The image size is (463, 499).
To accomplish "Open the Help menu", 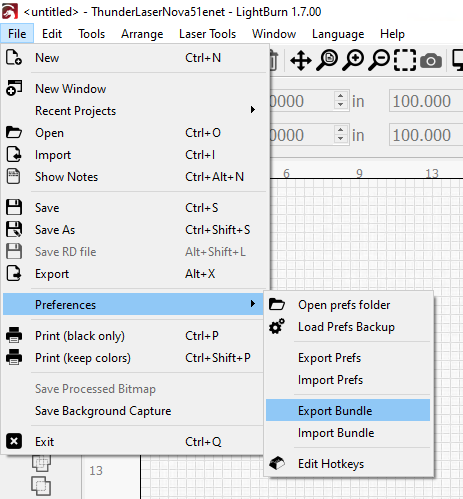I will pos(392,34).
